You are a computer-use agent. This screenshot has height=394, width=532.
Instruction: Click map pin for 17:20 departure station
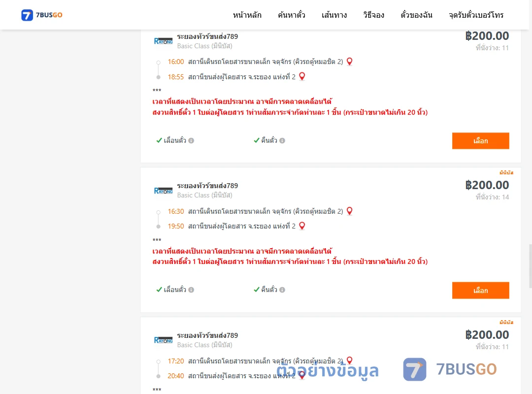[349, 361]
